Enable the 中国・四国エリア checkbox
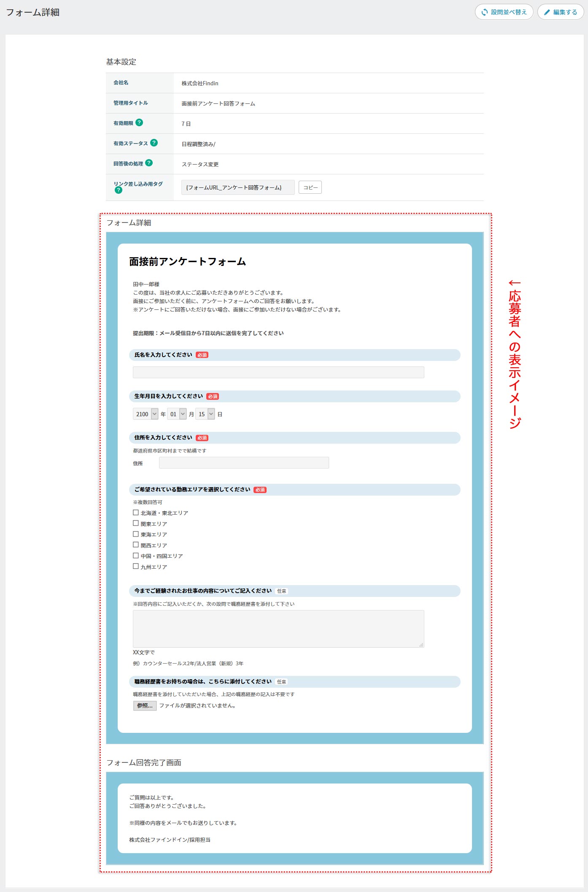Screen dimensions: 588x892 click(136, 556)
